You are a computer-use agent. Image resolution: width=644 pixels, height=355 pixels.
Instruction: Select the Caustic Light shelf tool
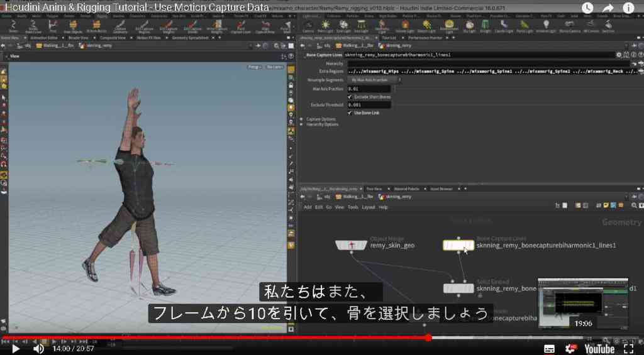coord(504,26)
